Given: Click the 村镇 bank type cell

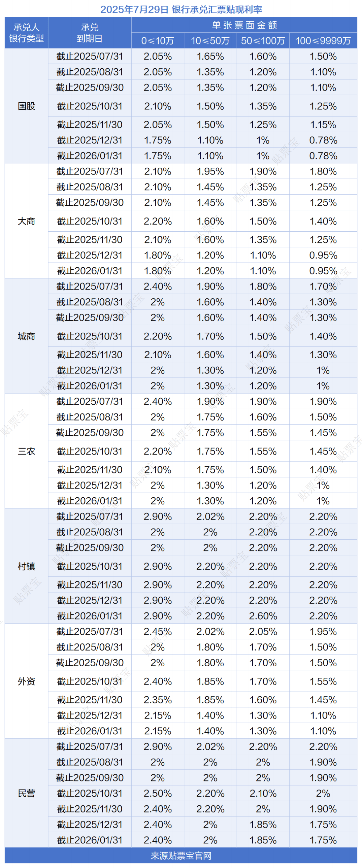Looking at the screenshot, I should click(26, 566).
